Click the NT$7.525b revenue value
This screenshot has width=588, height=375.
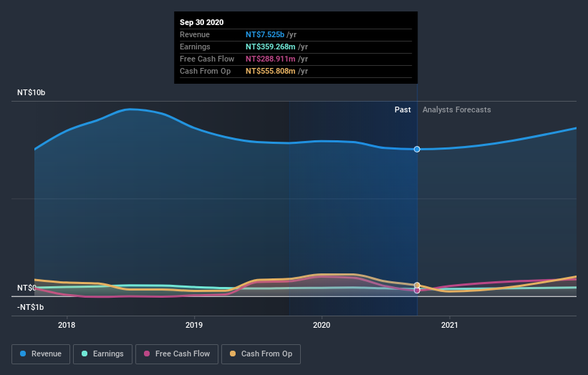[x=265, y=34]
